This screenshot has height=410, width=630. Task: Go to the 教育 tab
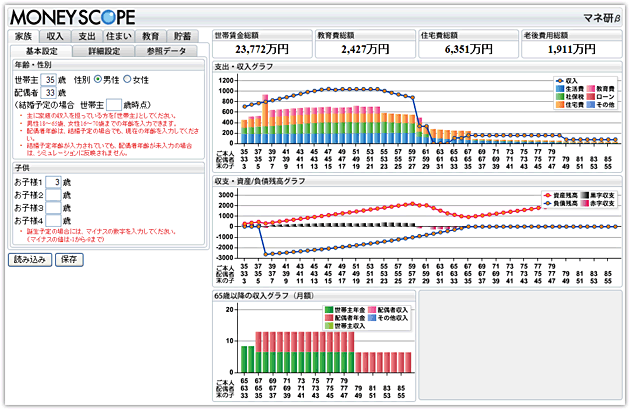tap(150, 37)
